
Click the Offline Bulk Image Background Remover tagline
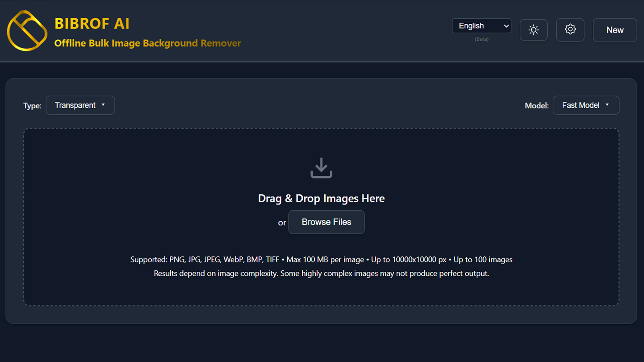[x=147, y=43]
